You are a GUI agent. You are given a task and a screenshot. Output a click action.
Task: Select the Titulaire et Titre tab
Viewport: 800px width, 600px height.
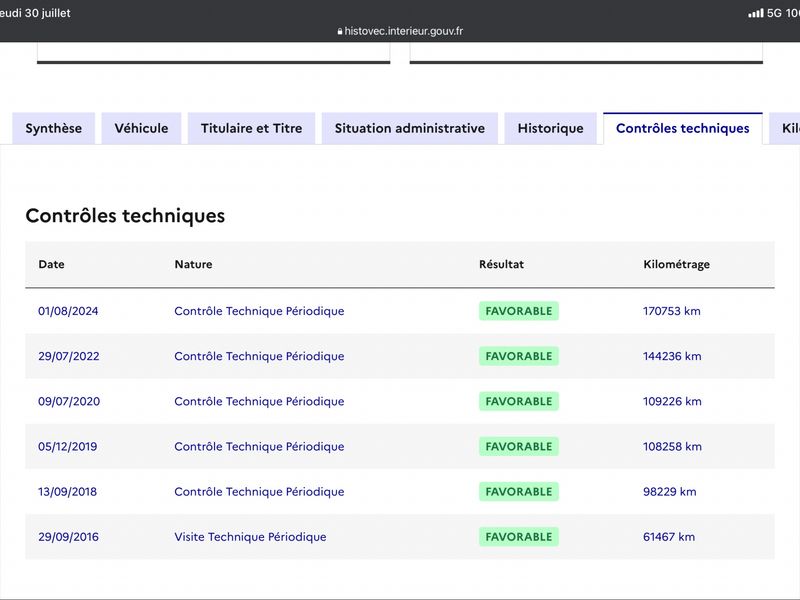[252, 129]
